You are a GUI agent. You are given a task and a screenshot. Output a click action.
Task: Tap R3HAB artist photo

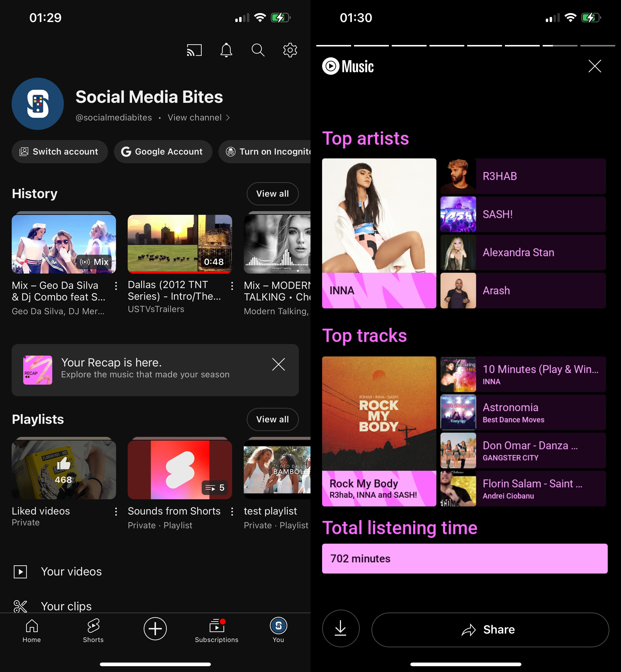(458, 176)
